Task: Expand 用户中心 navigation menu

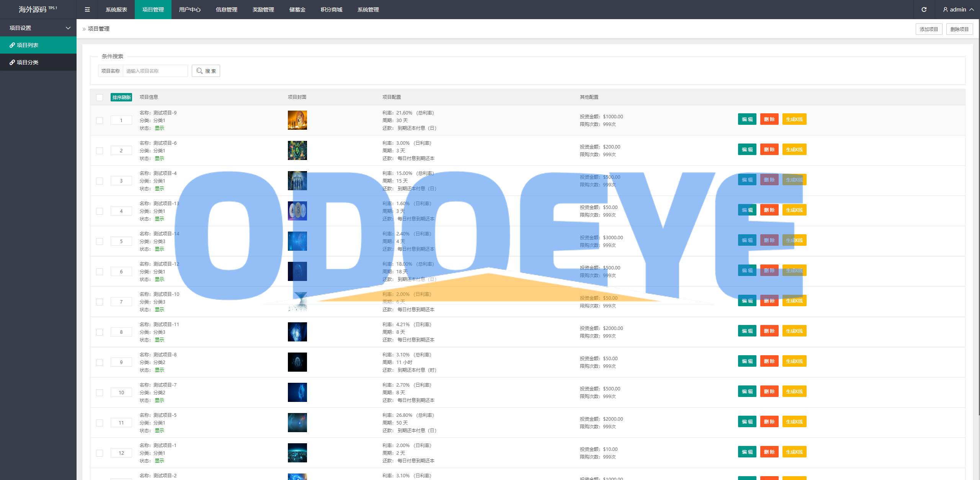Action: (190, 9)
